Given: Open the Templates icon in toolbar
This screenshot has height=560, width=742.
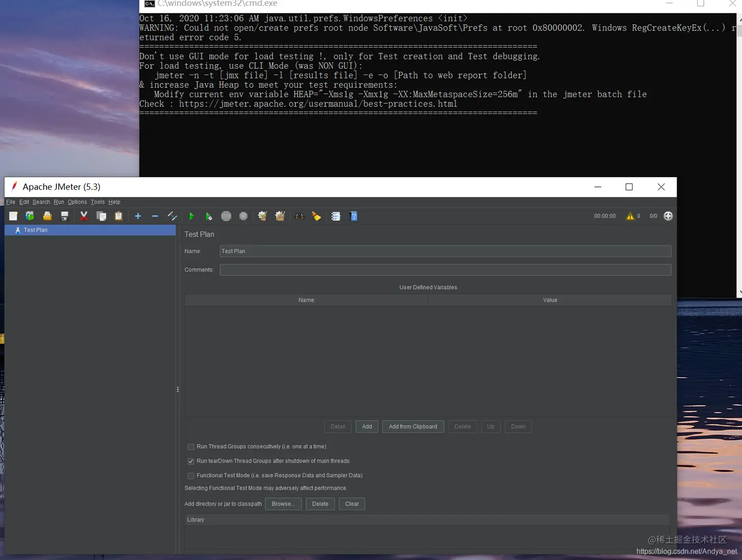Looking at the screenshot, I should [x=30, y=216].
